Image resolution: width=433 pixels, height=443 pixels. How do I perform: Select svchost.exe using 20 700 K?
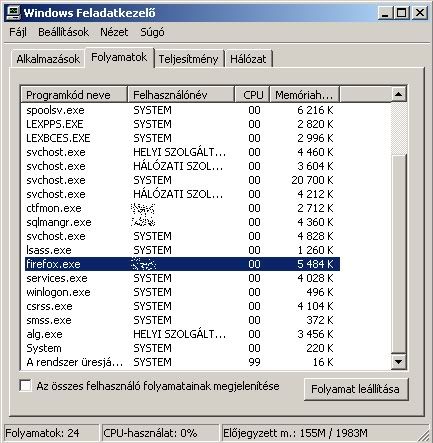click(182, 180)
